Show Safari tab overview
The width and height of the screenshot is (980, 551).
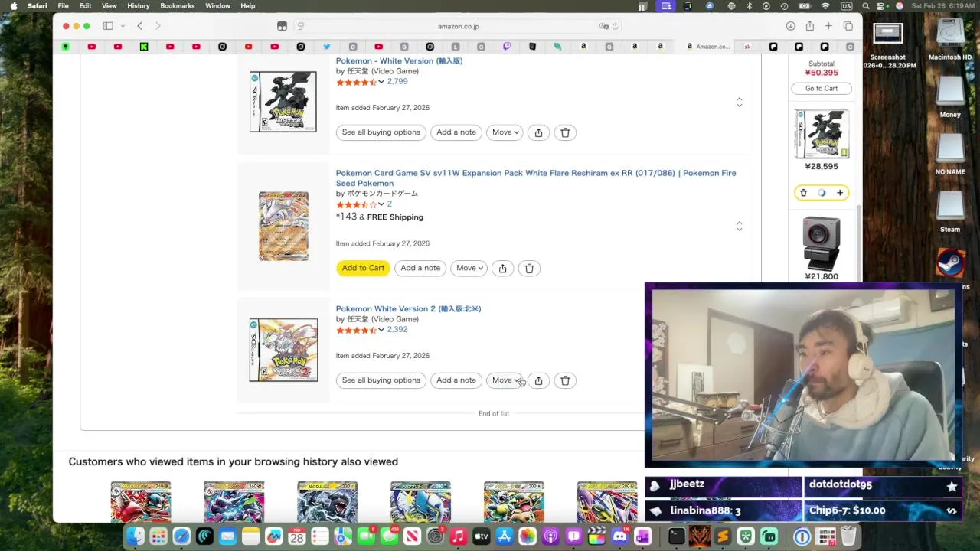click(848, 26)
